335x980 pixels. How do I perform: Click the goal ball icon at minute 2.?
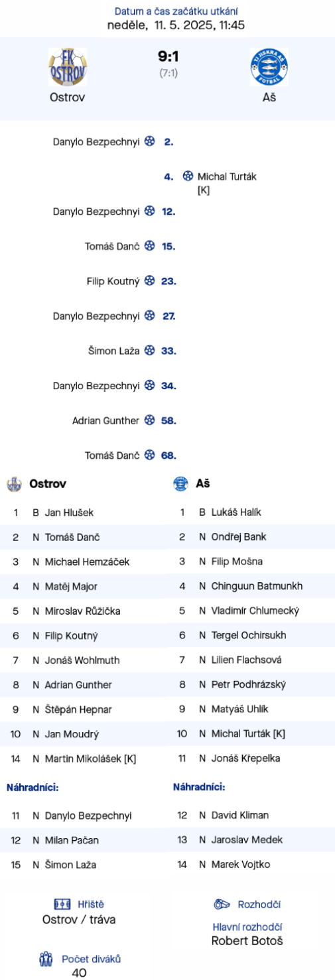click(150, 141)
